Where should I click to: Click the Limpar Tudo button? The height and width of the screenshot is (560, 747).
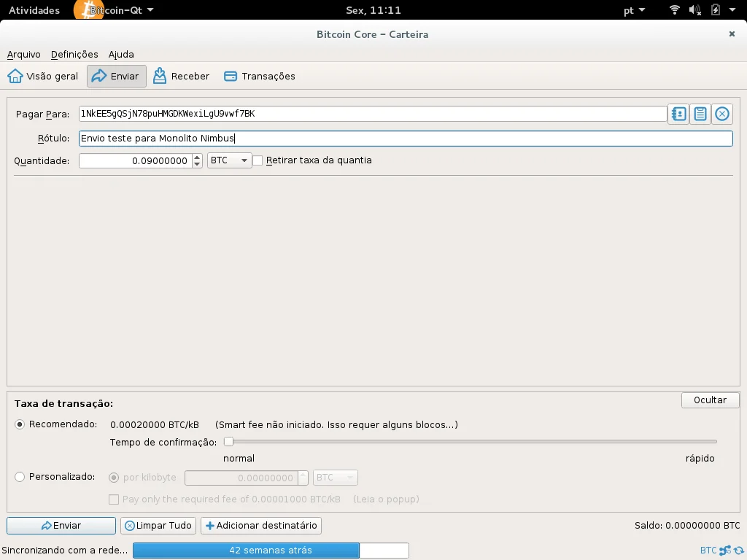[158, 526]
